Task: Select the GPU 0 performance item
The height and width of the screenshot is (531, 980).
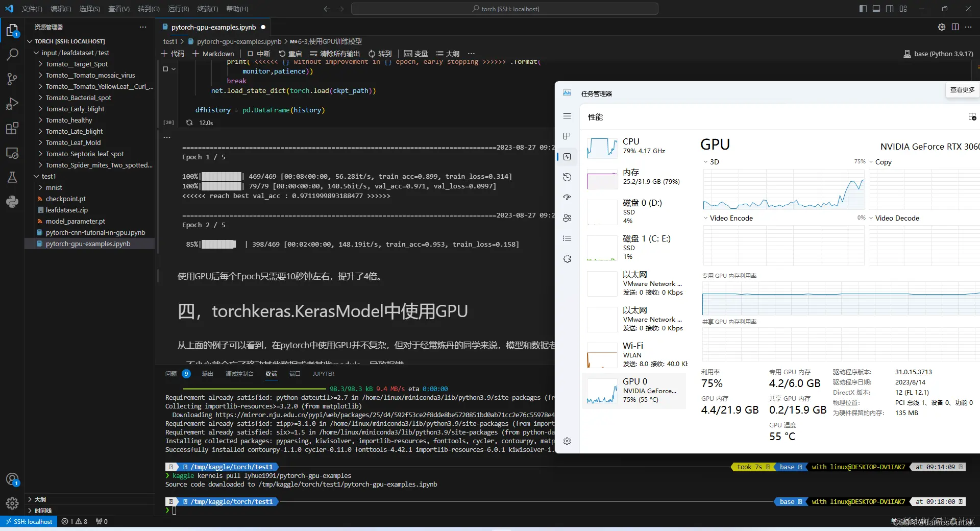Action: [634, 391]
